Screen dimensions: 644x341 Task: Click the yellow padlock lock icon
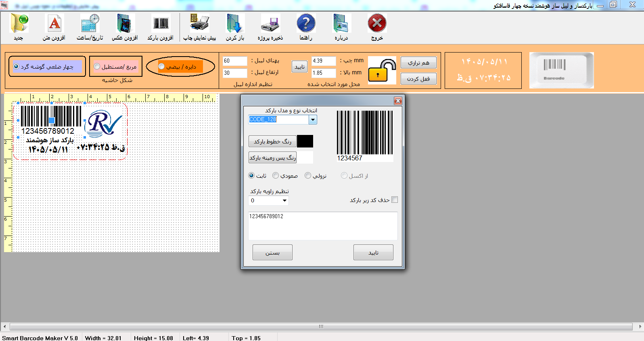(x=382, y=70)
